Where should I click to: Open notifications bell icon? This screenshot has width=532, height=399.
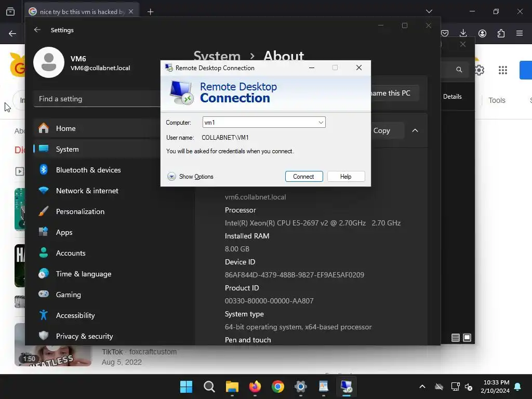pyautogui.click(x=518, y=387)
